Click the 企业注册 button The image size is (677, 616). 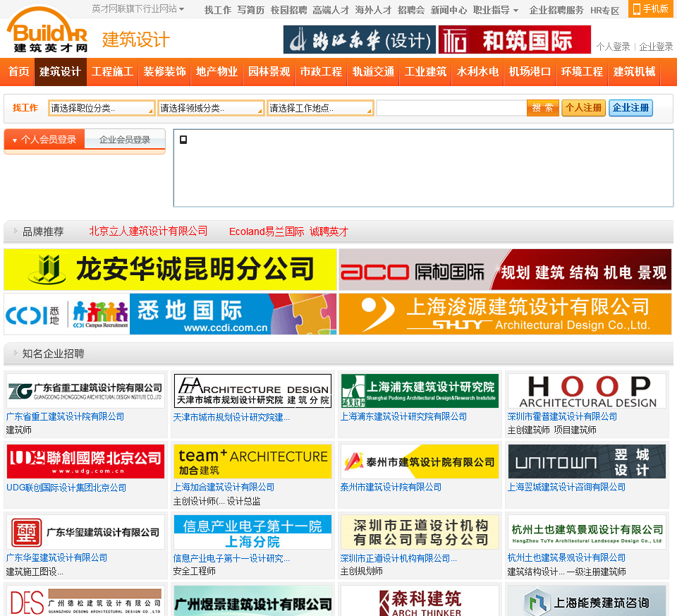[630, 107]
